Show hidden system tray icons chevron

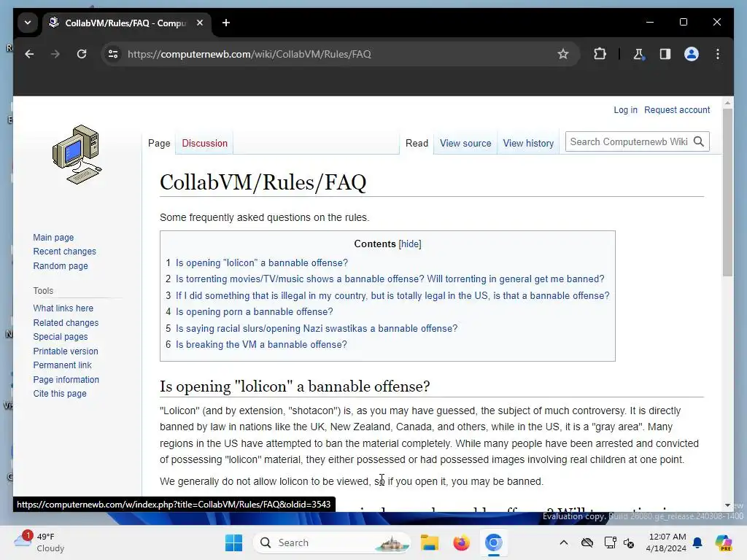564,542
